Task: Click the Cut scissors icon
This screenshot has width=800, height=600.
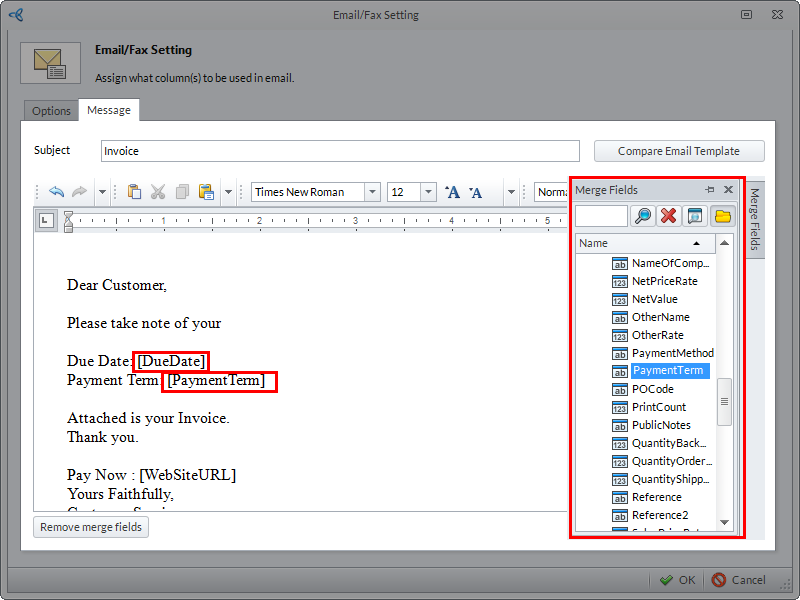Action: coord(158,192)
